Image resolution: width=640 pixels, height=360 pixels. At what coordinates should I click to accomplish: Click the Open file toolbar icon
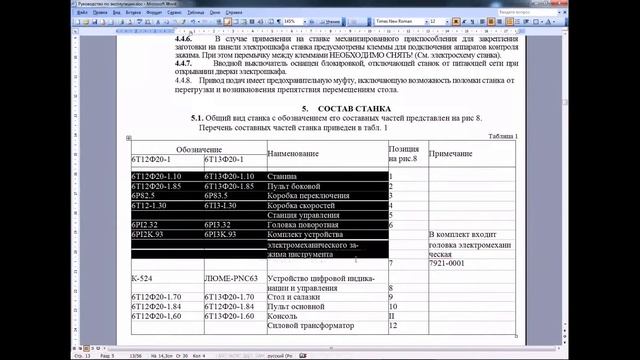click(x=86, y=22)
